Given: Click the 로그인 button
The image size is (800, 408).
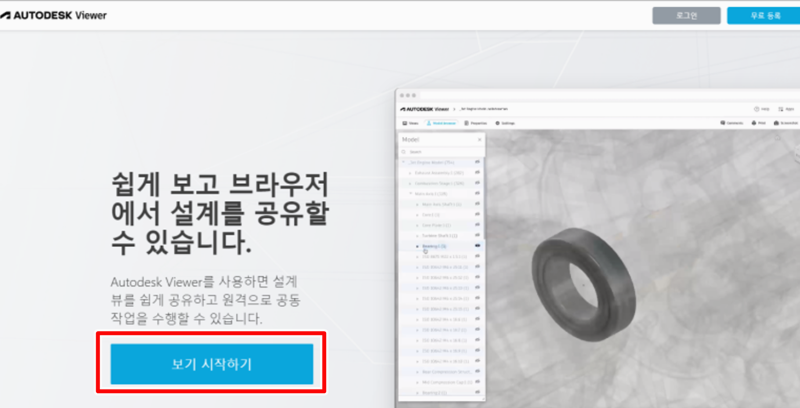Looking at the screenshot, I should [x=686, y=15].
